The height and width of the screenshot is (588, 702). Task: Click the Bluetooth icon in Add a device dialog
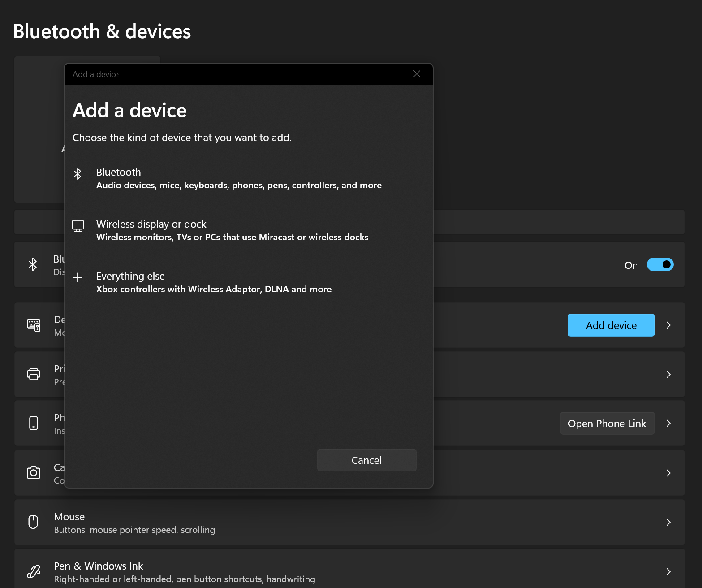[x=78, y=174]
